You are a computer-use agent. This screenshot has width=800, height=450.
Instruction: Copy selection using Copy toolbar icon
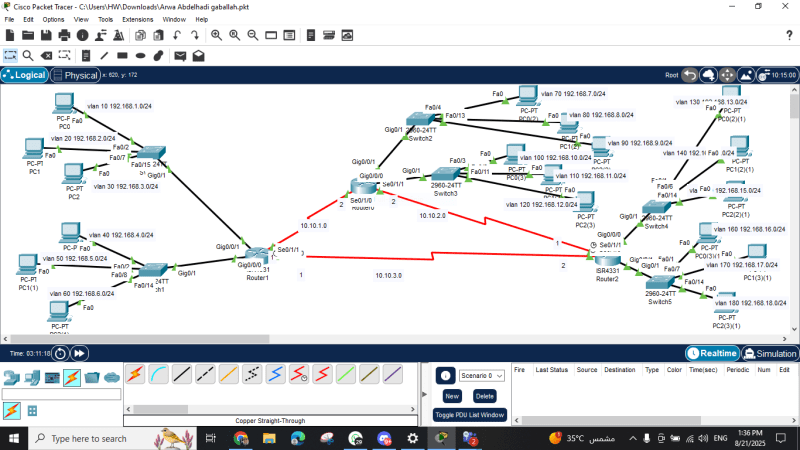point(140,35)
